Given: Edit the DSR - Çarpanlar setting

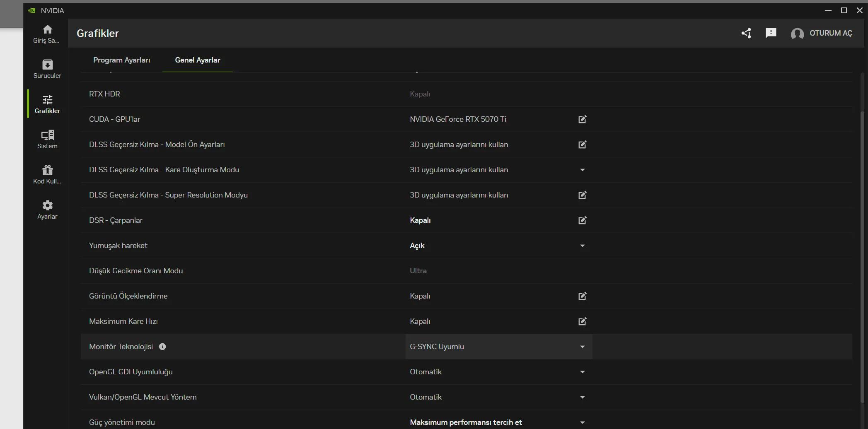Looking at the screenshot, I should click(x=582, y=220).
